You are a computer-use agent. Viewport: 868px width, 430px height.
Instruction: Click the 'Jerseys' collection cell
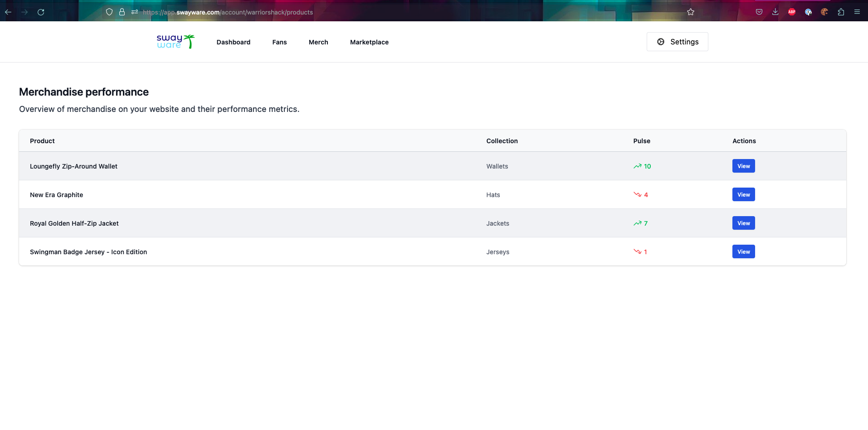click(x=497, y=252)
